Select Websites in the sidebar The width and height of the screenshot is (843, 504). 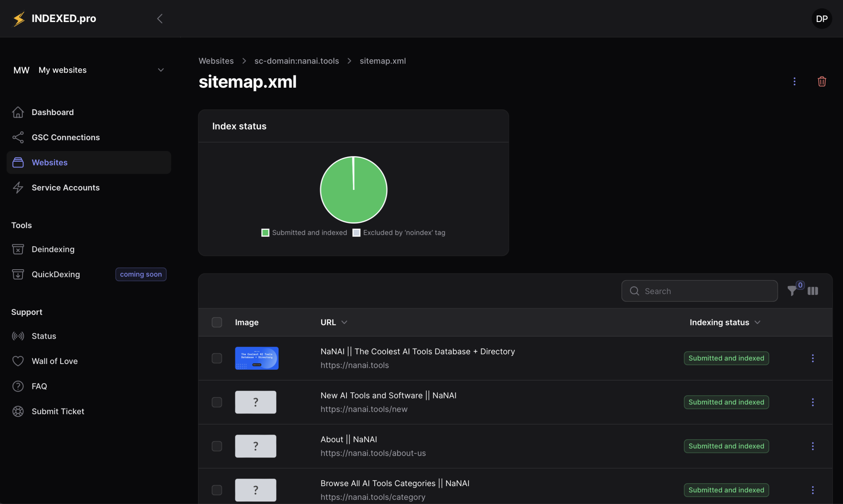tap(89, 162)
